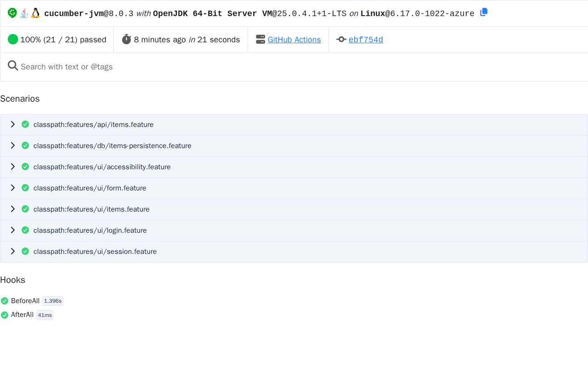This screenshot has width=588, height=368.
Task: Click passed checkmark of api/items.feature
Action: pos(25,124)
